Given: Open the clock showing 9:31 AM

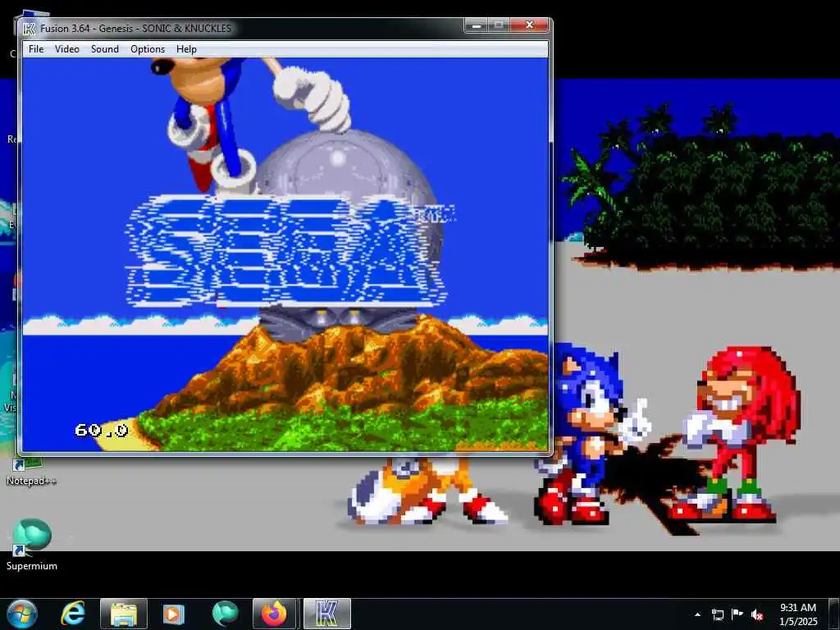Looking at the screenshot, I should 797,614.
